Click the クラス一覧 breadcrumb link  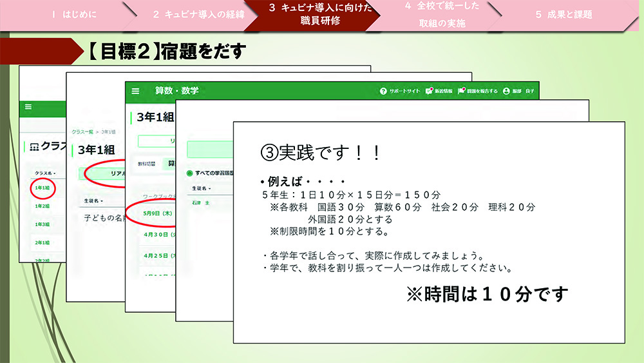tap(82, 131)
